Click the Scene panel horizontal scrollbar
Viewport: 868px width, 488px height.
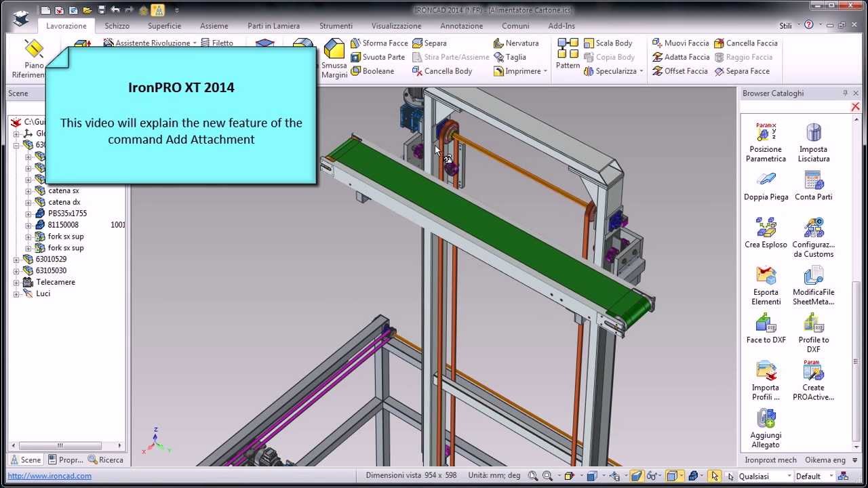tap(60, 445)
